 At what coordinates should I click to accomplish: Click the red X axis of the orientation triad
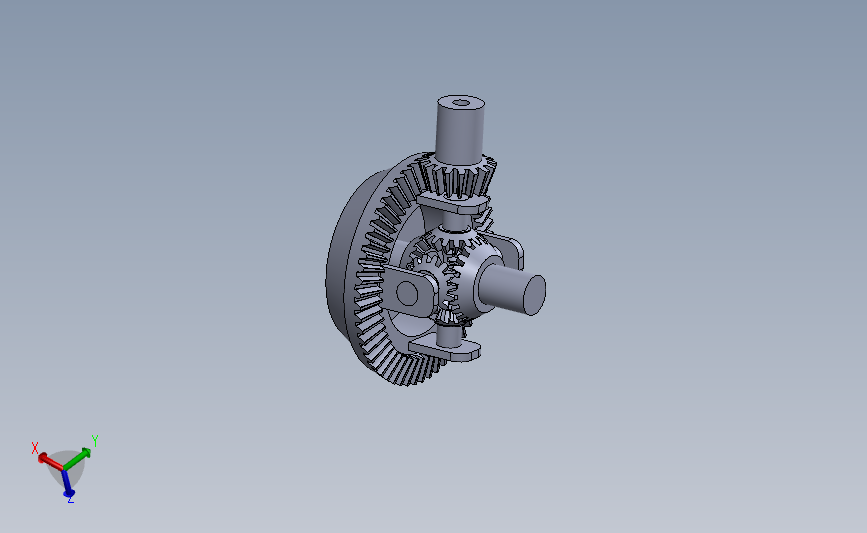click(x=50, y=462)
